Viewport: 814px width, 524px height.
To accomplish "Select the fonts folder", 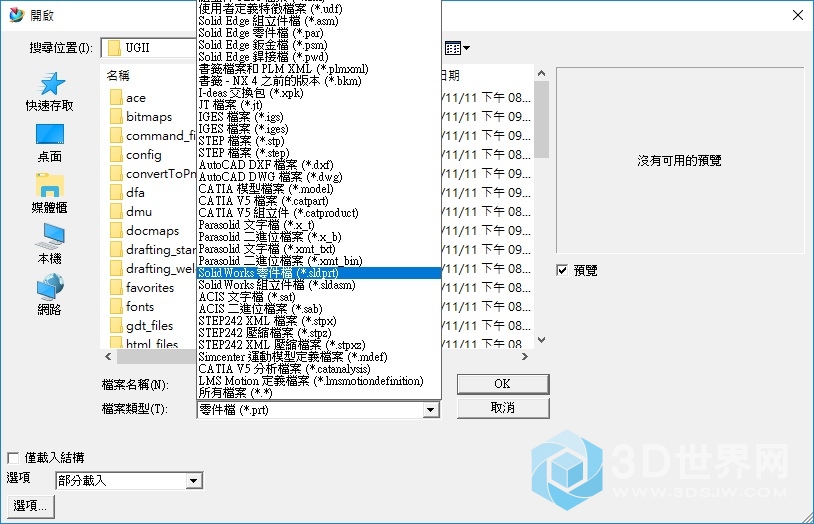I will (x=132, y=306).
